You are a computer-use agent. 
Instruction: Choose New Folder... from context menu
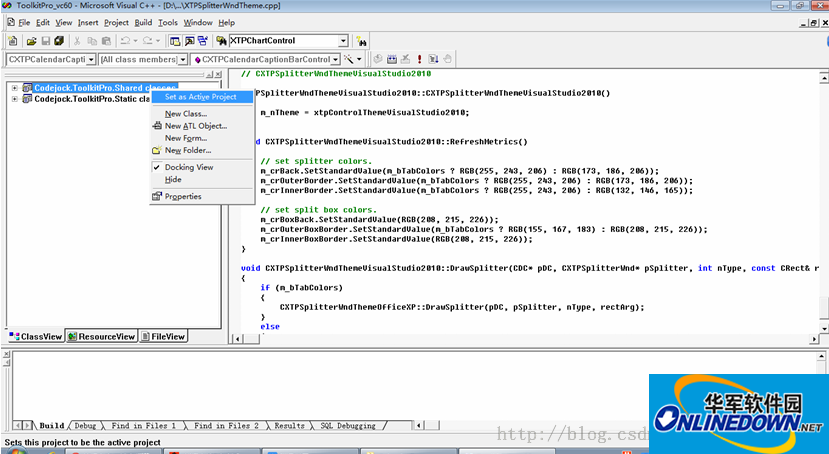point(202,150)
